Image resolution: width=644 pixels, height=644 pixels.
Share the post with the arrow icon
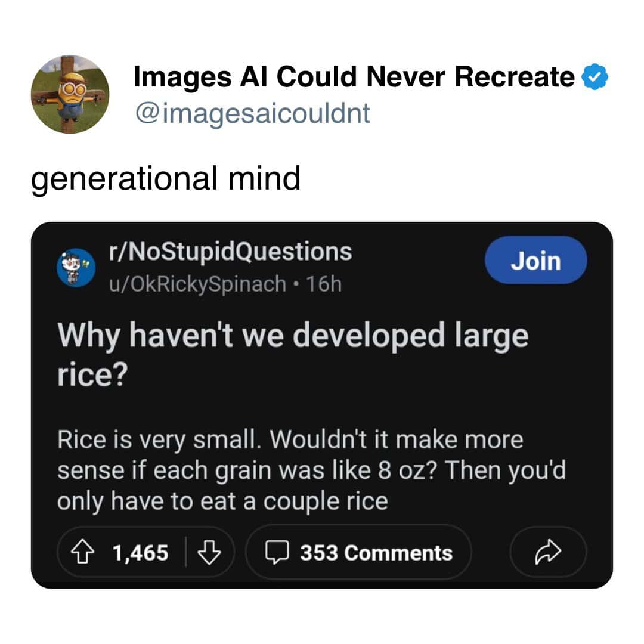point(548,553)
